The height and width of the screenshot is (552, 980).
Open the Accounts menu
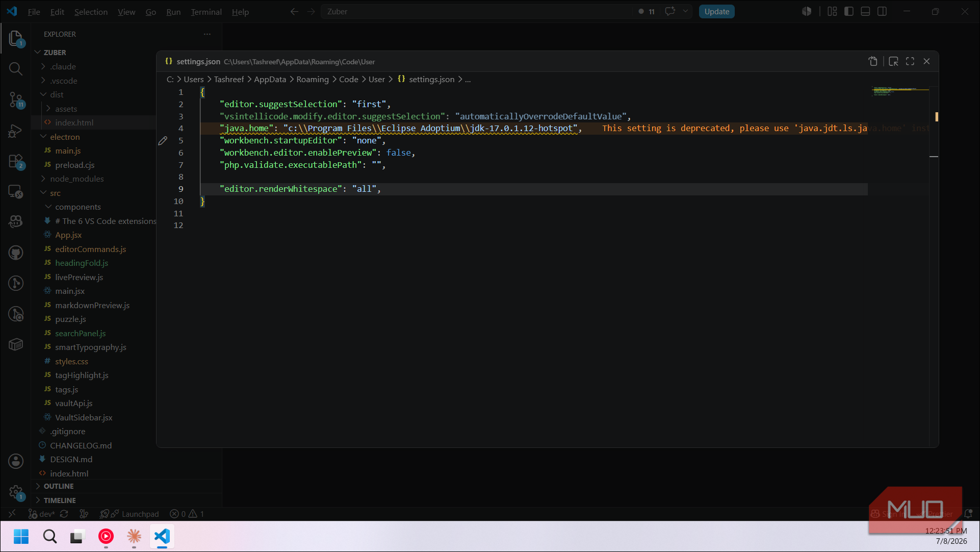(x=16, y=461)
